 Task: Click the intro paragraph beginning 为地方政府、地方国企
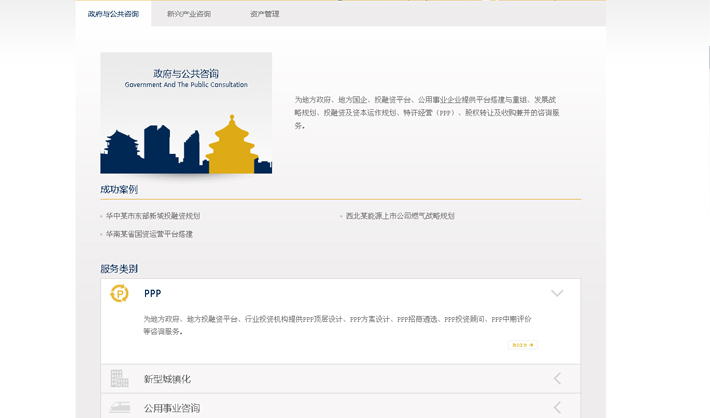pos(427,112)
